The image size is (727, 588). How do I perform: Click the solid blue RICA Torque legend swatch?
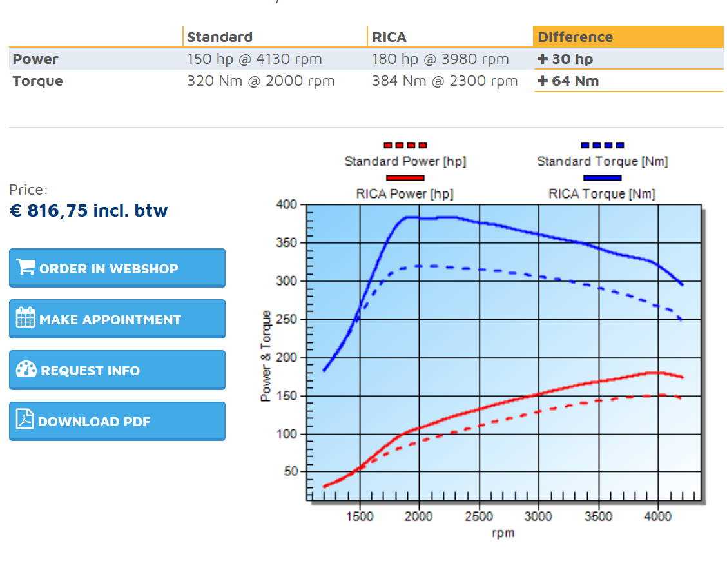[602, 178]
